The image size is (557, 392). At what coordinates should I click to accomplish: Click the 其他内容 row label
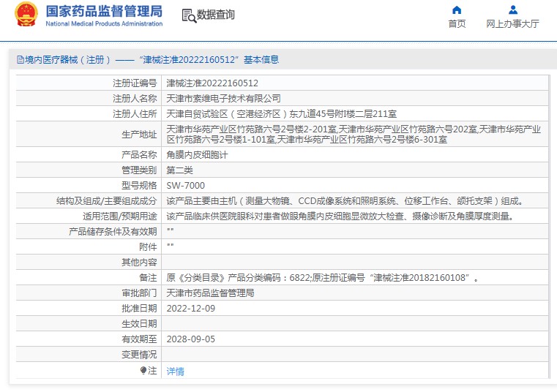[x=139, y=262]
